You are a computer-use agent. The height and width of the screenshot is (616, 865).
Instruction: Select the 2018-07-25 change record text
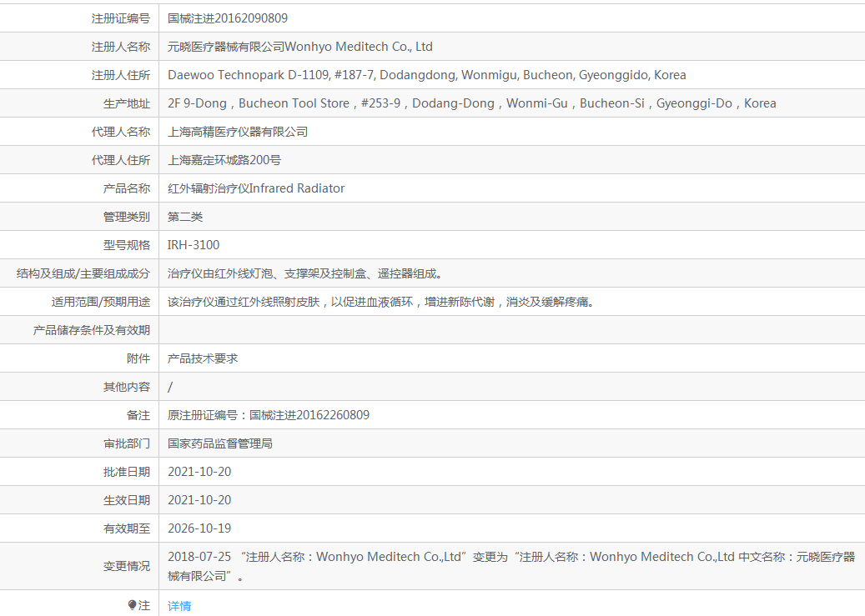[511, 566]
